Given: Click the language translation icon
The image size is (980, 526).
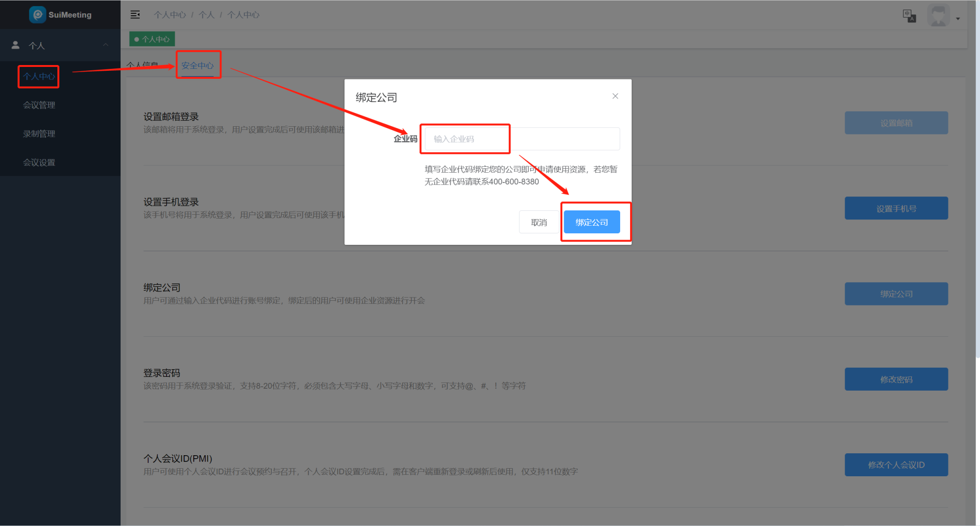Looking at the screenshot, I should pos(909,16).
